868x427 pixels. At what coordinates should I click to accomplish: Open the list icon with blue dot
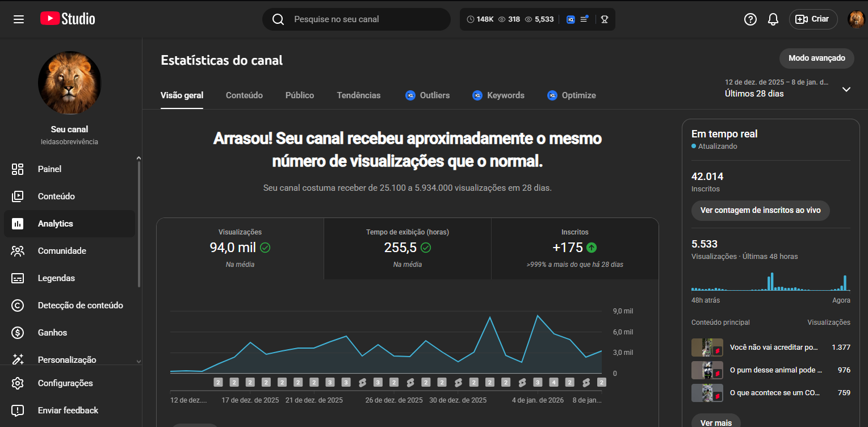tap(584, 19)
